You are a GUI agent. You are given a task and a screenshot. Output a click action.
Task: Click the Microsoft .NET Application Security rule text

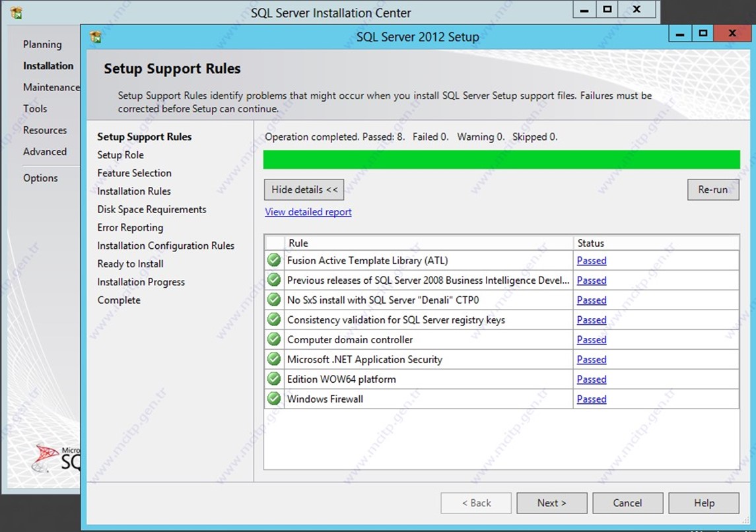click(x=364, y=360)
